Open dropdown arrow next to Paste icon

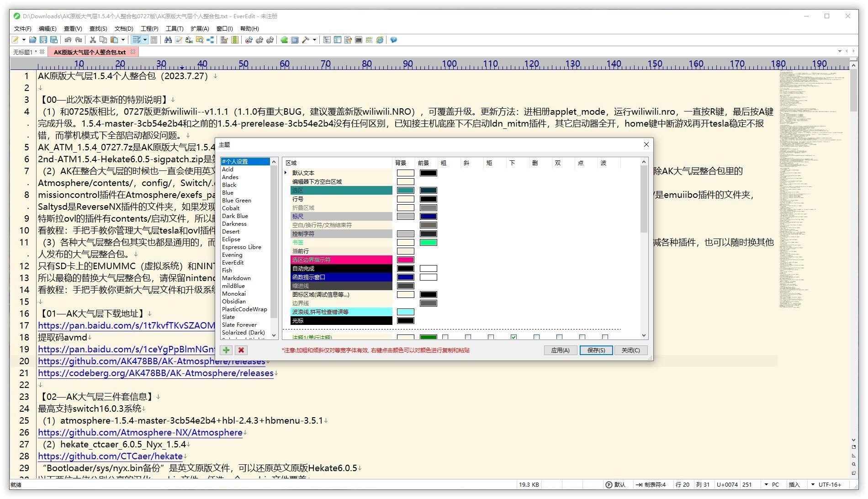123,40
